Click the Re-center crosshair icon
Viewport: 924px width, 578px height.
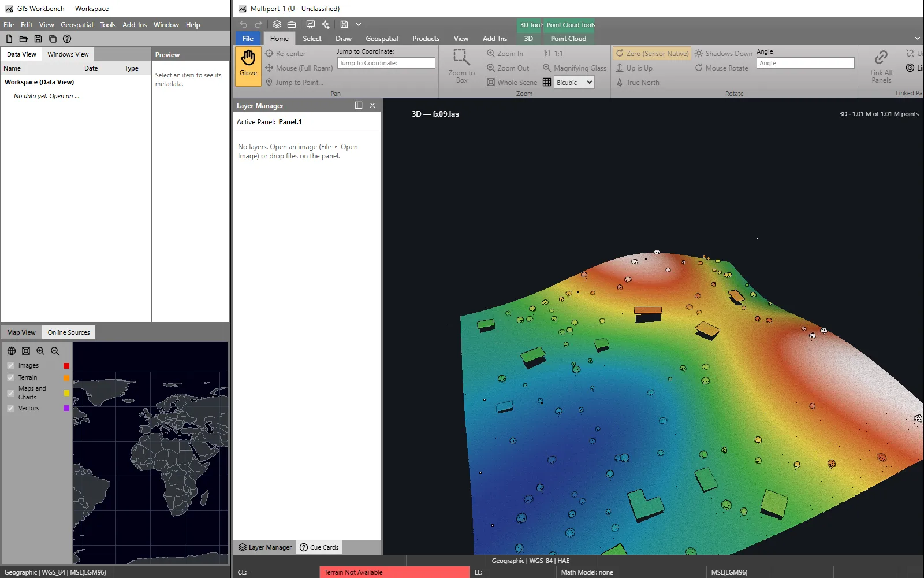[x=269, y=53]
